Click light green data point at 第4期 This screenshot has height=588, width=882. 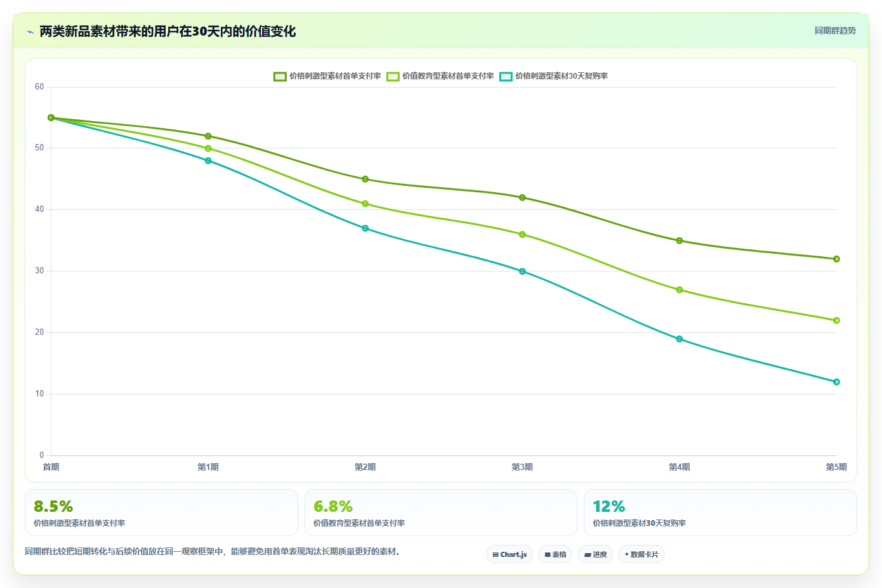click(x=680, y=290)
